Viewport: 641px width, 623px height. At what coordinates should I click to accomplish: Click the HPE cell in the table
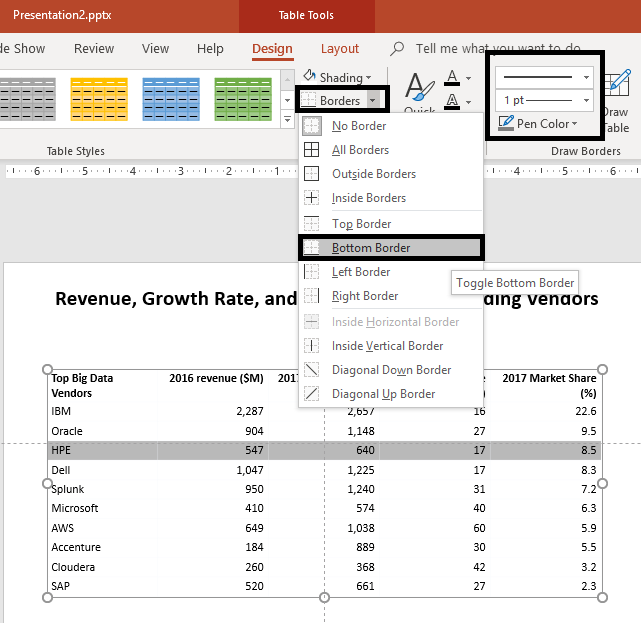tap(103, 450)
